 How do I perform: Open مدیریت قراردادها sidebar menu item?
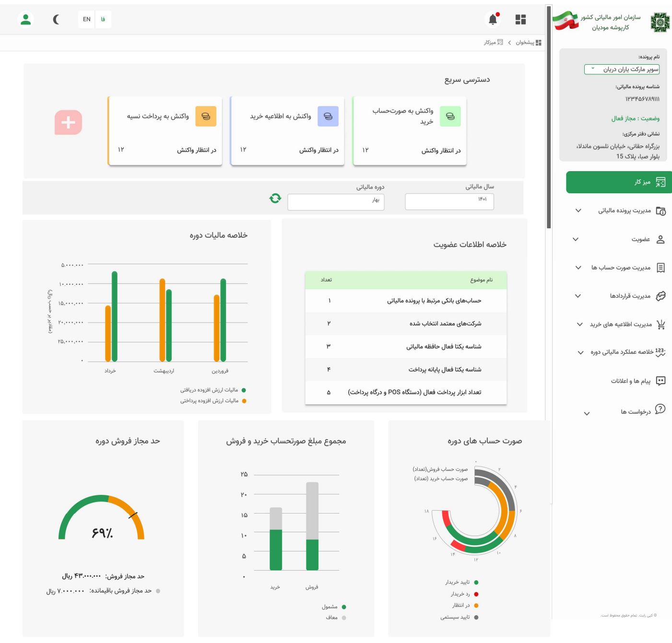pyautogui.click(x=630, y=296)
